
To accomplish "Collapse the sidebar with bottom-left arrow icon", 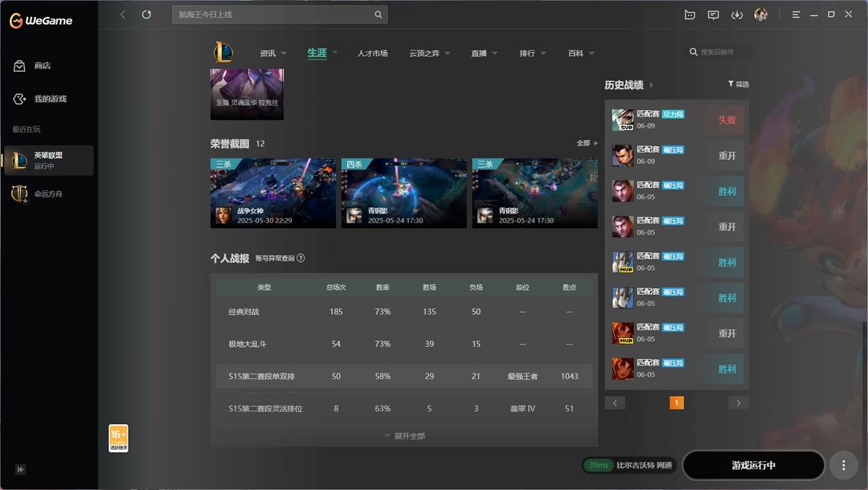I will point(20,470).
